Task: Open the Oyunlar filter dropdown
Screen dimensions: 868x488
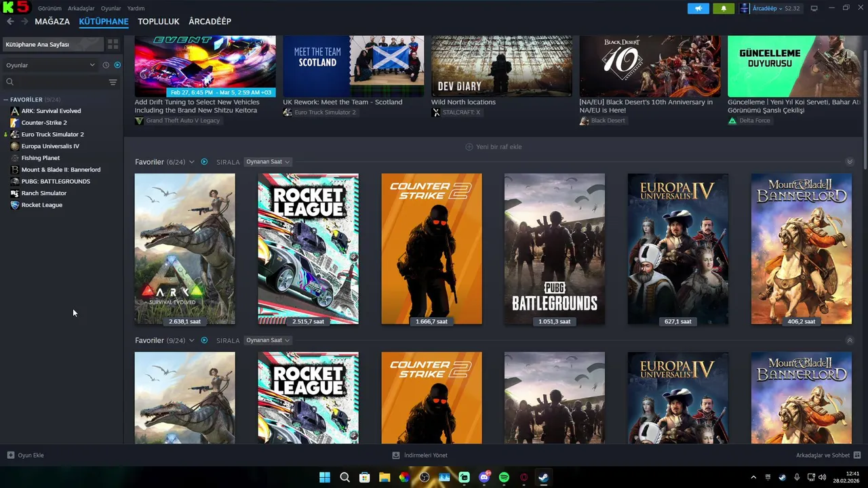Action: tap(51, 65)
